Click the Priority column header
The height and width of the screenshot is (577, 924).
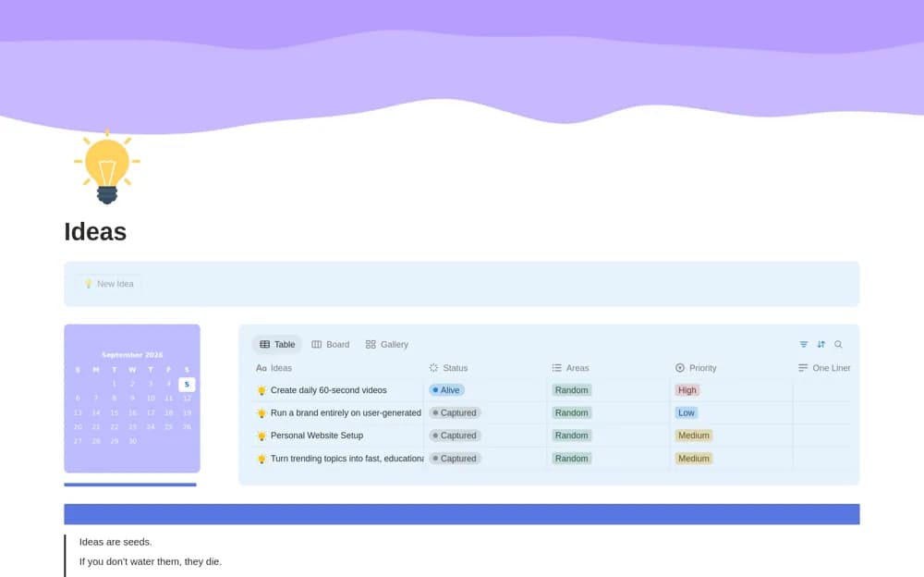point(696,368)
